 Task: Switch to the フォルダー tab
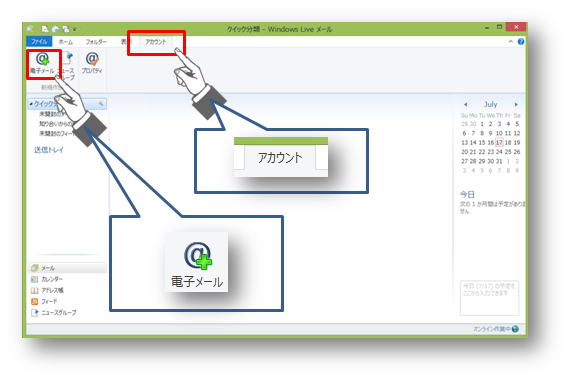96,42
